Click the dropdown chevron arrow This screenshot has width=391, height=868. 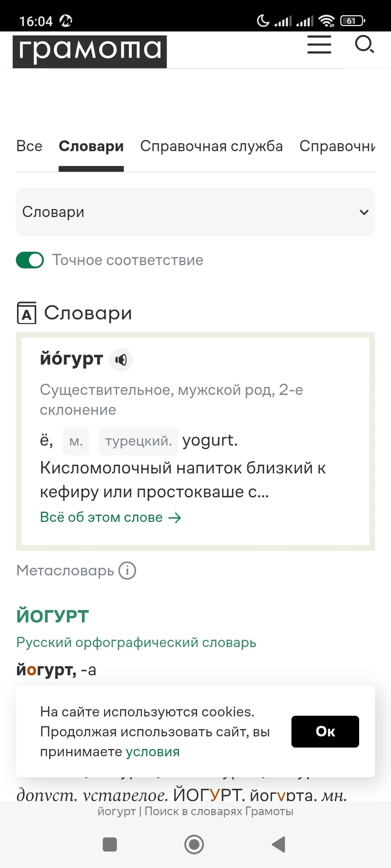coord(364,212)
